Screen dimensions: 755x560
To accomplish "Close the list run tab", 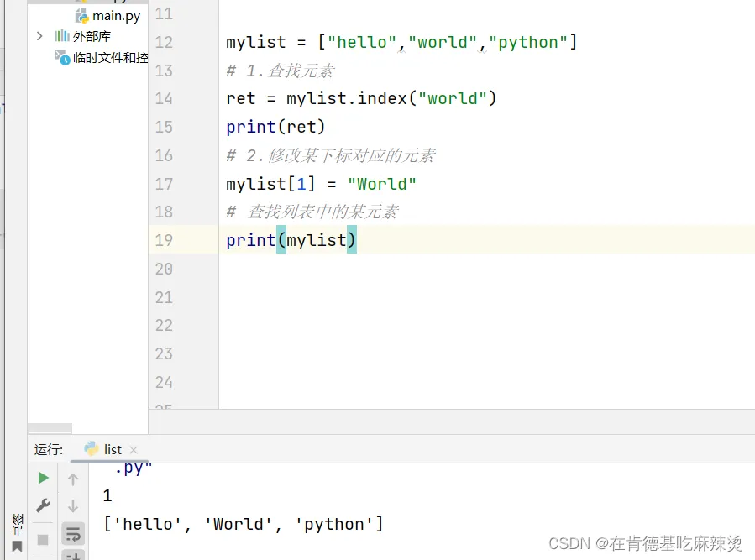I will coord(134,450).
